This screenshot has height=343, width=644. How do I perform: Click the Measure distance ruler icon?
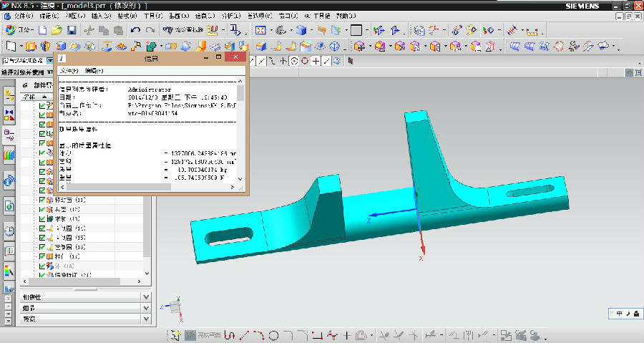pyautogui.click(x=512, y=30)
